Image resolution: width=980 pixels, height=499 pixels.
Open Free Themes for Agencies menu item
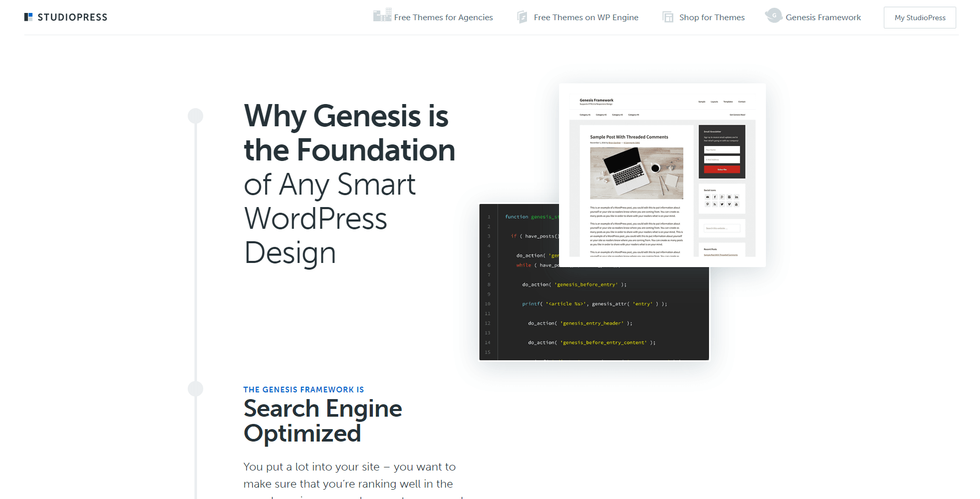click(443, 18)
